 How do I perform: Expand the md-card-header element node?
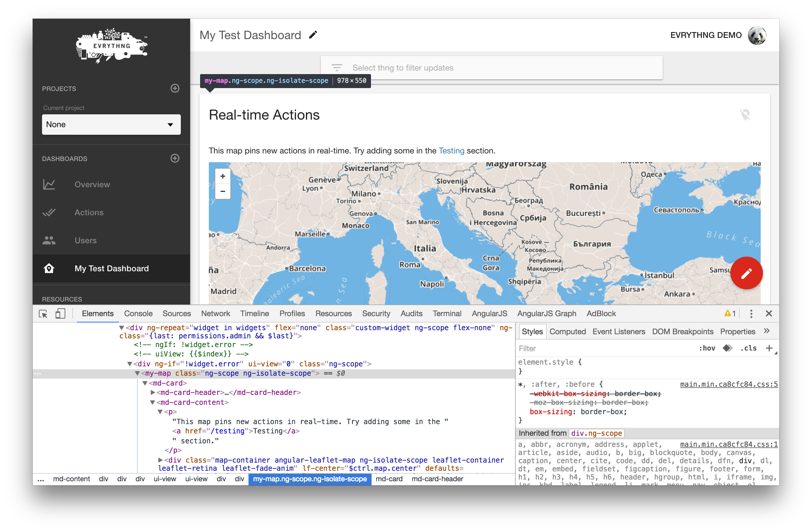(153, 392)
